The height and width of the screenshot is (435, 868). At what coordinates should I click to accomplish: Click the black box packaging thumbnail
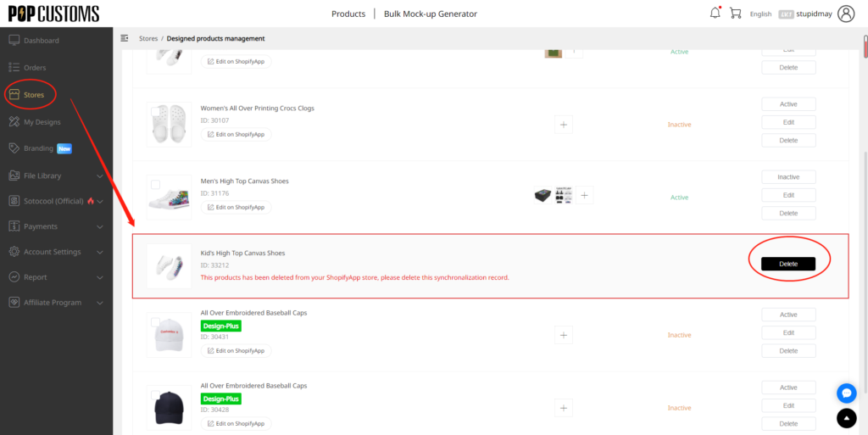[x=542, y=195]
